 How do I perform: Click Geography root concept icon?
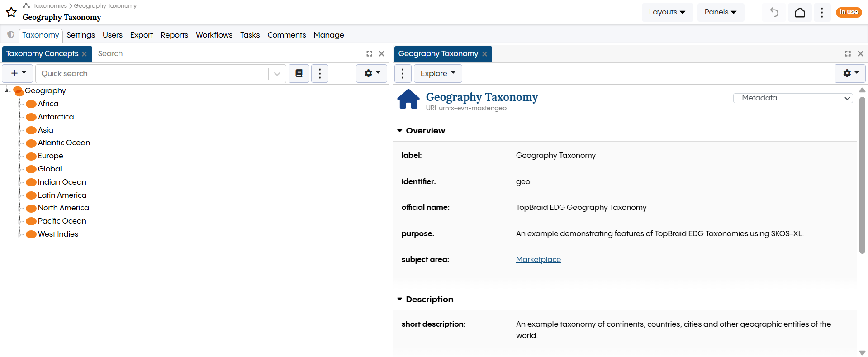19,91
